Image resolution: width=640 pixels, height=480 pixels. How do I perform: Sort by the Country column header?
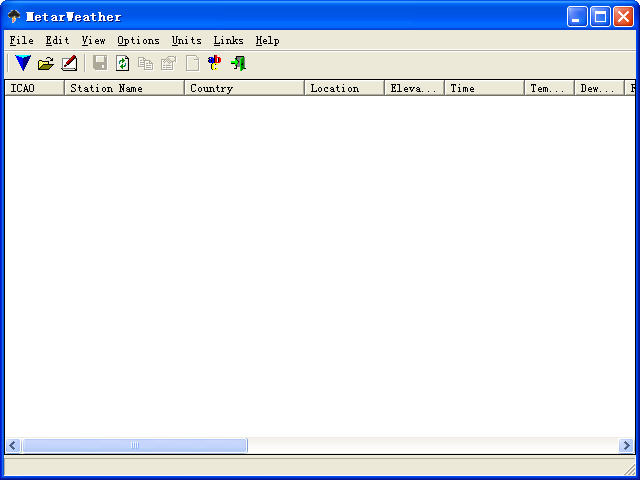[244, 88]
